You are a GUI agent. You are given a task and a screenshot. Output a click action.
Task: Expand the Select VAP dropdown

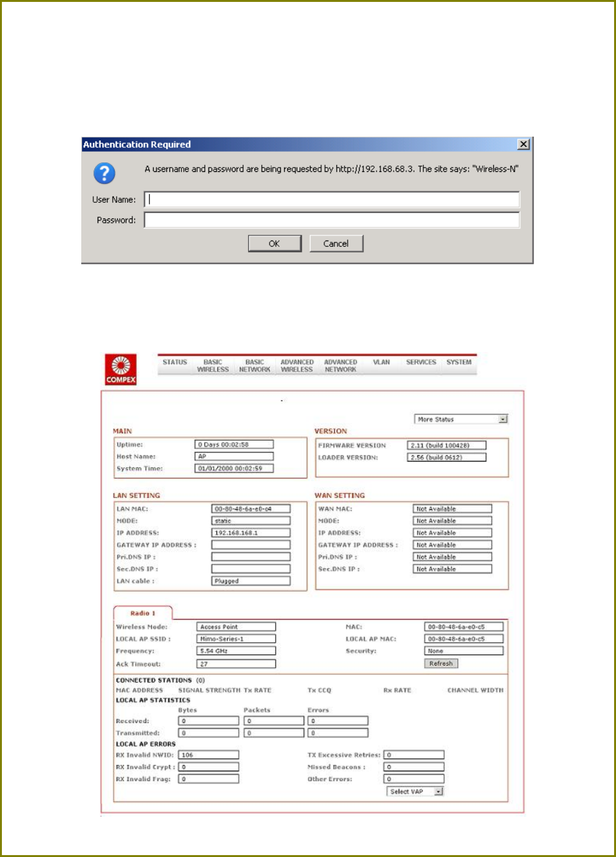(x=415, y=792)
